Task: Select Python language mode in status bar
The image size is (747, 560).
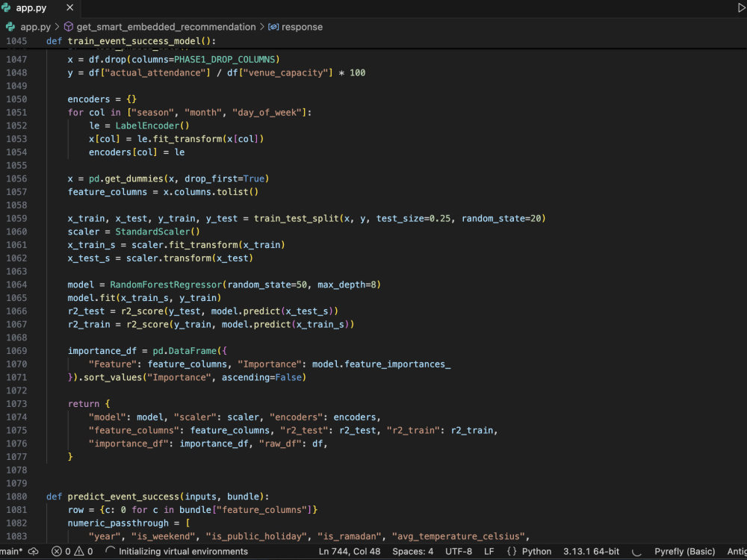Action: coord(536,552)
